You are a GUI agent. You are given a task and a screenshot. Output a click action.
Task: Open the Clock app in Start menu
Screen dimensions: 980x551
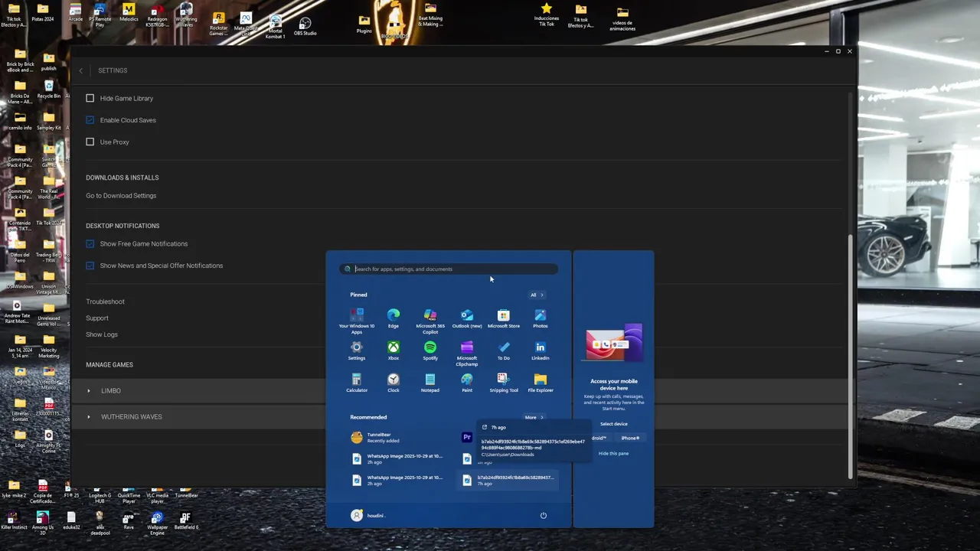pyautogui.click(x=394, y=383)
